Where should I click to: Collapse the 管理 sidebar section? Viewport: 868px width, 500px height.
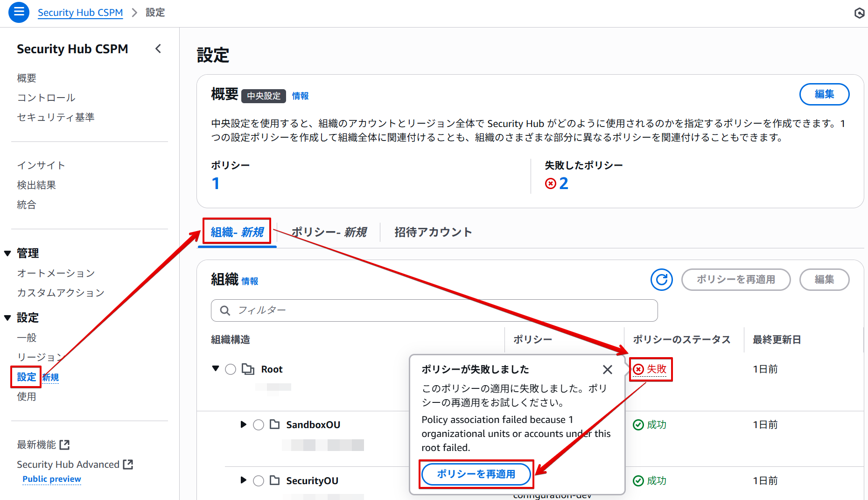[7, 254]
